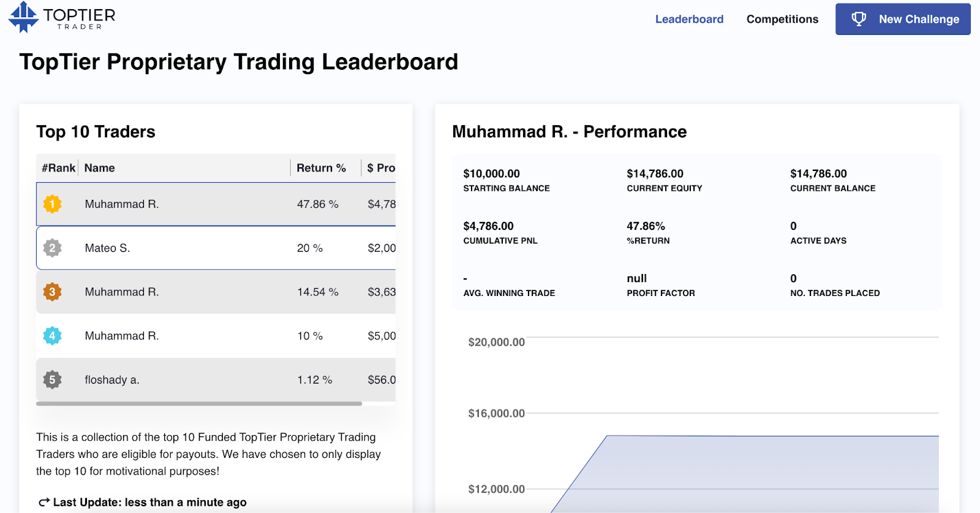Click the 47.86 % return cell
Viewport: 980px width, 513px height.
pyautogui.click(x=318, y=204)
